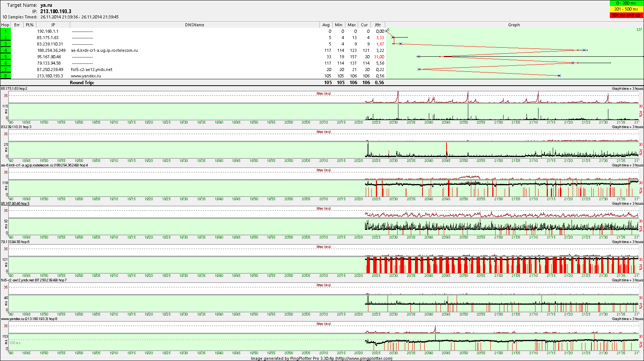Click target IP 213.180.193.3 in header
Screen dimensions: 644x361
click(x=56, y=11)
